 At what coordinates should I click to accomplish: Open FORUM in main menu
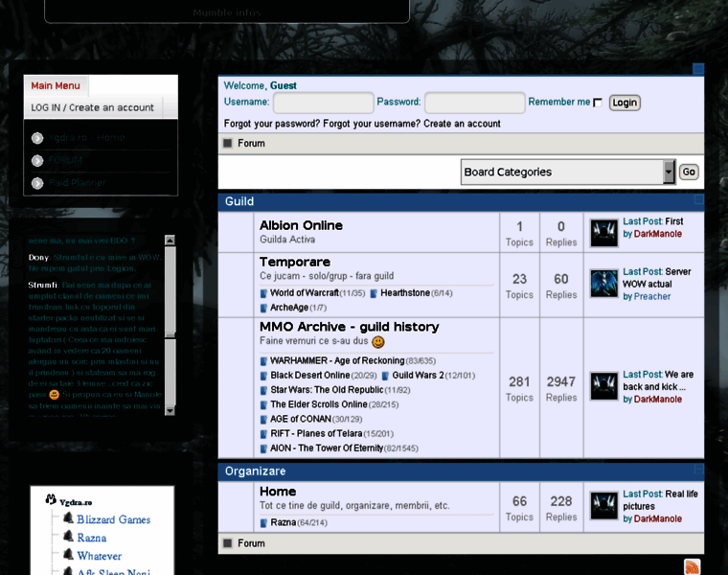pos(65,160)
